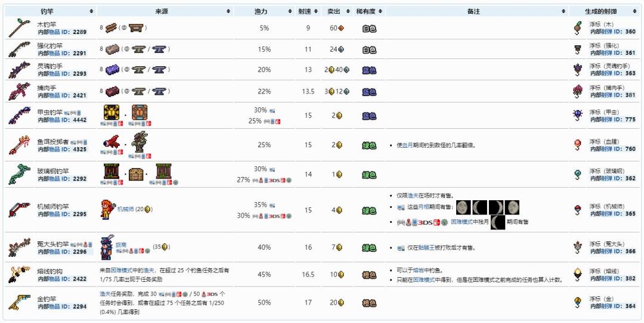Click the 蓝色 rarity label for 灵魂钓手
The width and height of the screenshot is (644, 323).
click(369, 70)
